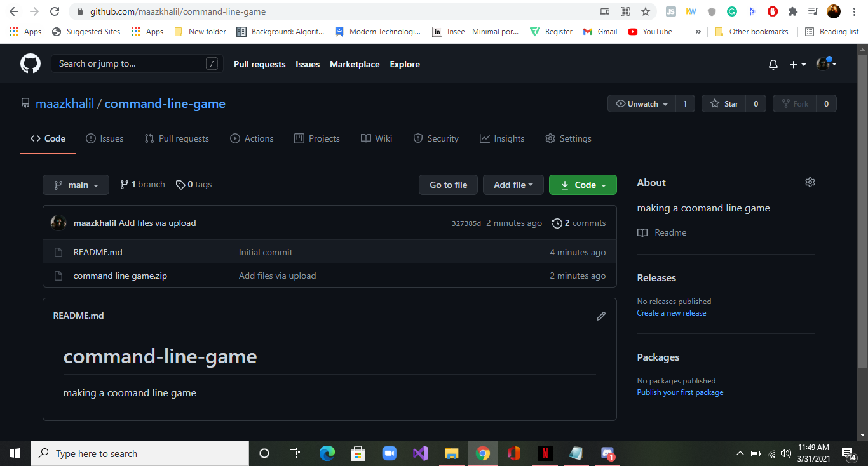Open the GitHub home logo
The width and height of the screenshot is (868, 466).
31,63
